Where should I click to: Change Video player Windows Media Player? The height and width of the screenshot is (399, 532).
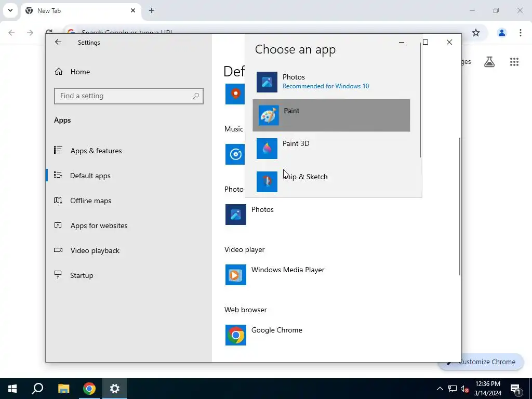point(275,275)
